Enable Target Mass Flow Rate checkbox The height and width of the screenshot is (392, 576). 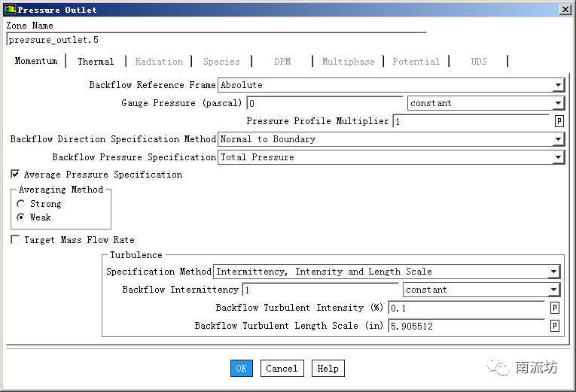click(15, 240)
